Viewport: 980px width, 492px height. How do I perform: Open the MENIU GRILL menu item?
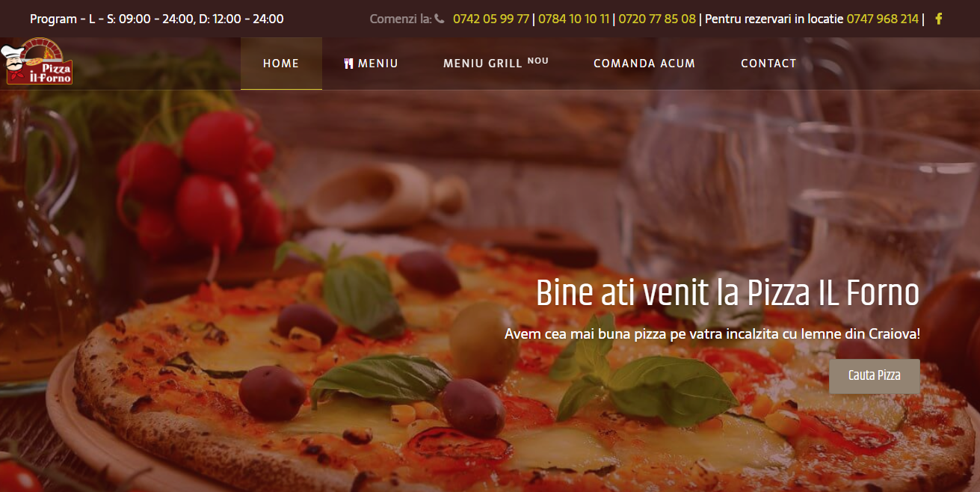496,64
